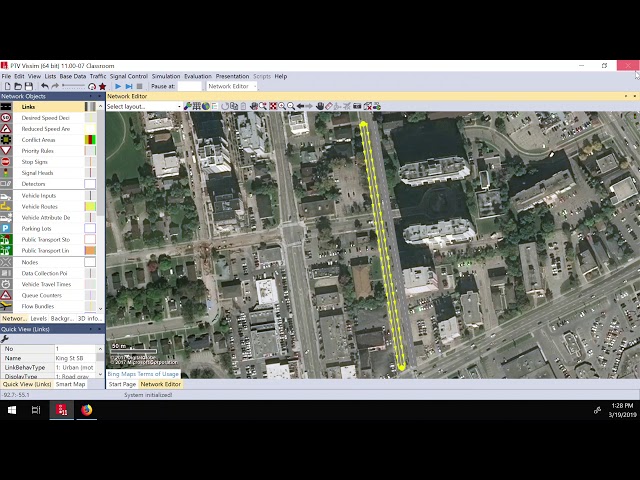The image size is (640, 480).
Task: Open the Evaluation menu
Action: tap(198, 76)
